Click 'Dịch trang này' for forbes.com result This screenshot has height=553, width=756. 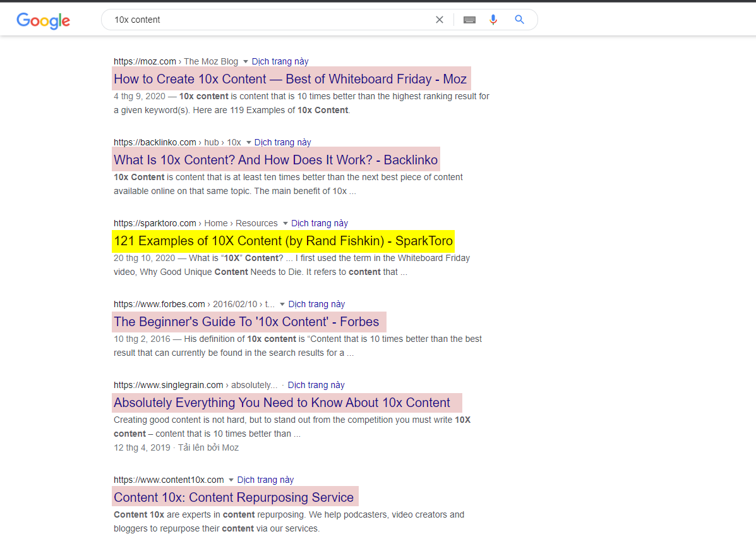pyautogui.click(x=316, y=305)
